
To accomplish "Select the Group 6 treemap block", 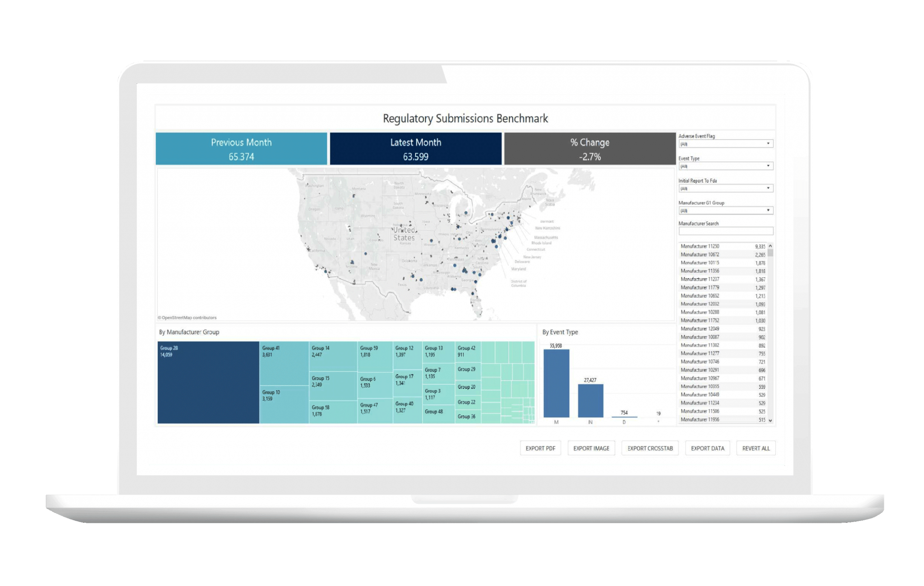I will 375,385.
